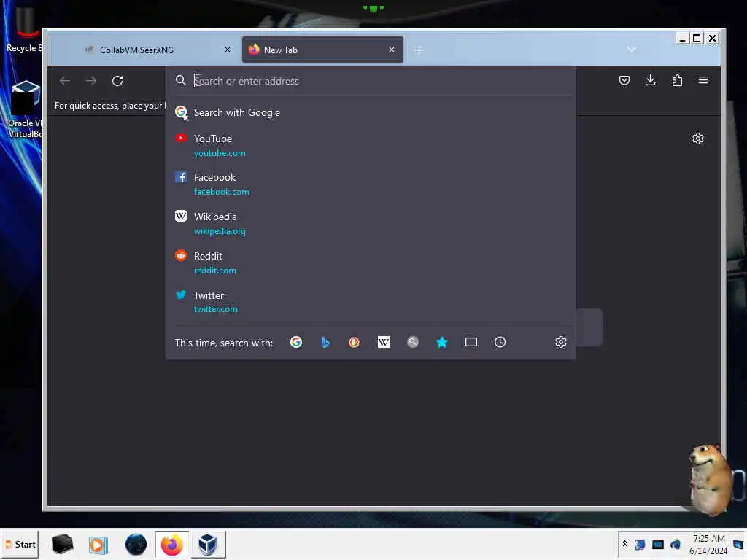Search this time with the gray magnifier engine
Image resolution: width=747 pixels, height=560 pixels.
413,343
